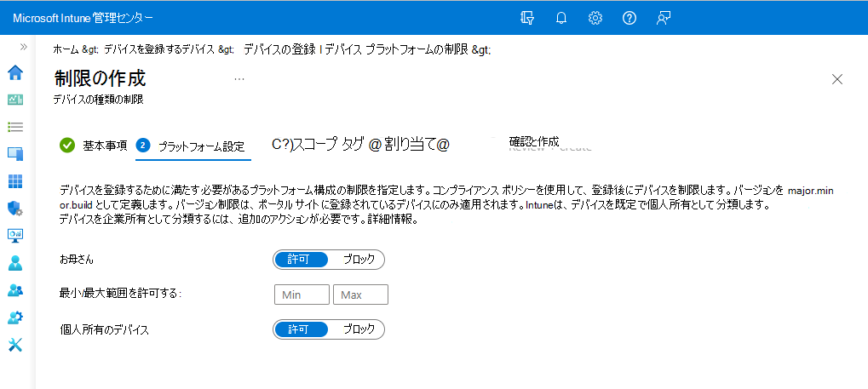
Task: Click 最小/最大範囲を許可する label
Action: pyautogui.click(x=121, y=295)
